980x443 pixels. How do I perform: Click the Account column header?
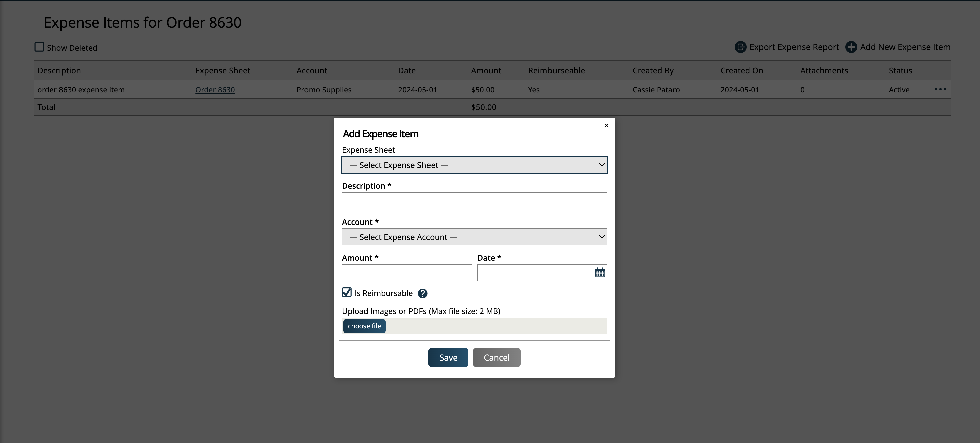coord(312,71)
